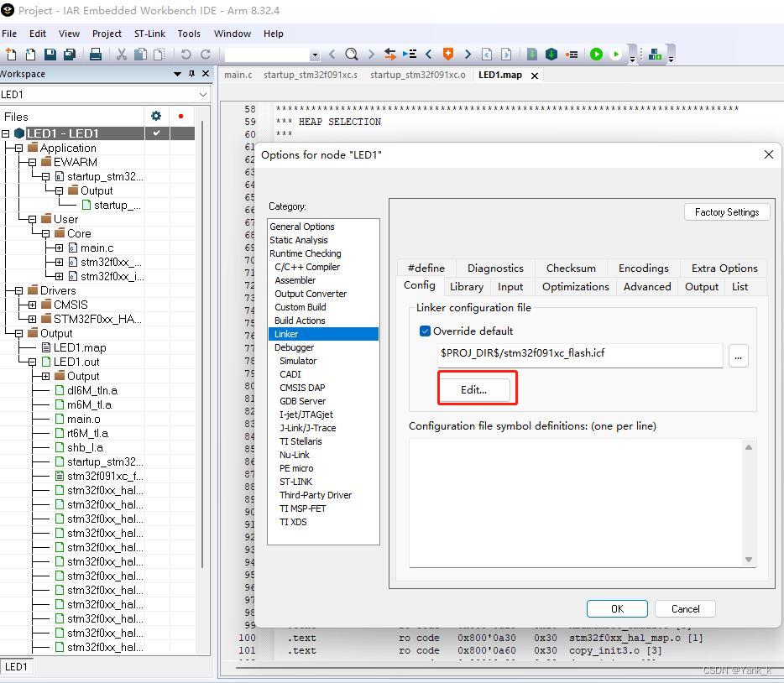Collapse the EWARM folder node
The width and height of the screenshot is (784, 683).
coord(32,163)
